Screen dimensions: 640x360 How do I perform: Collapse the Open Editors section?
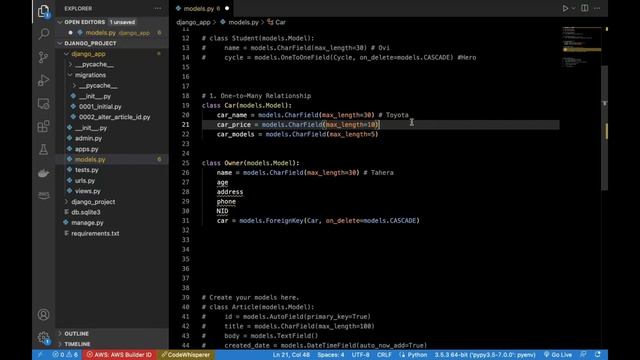tap(112, 22)
